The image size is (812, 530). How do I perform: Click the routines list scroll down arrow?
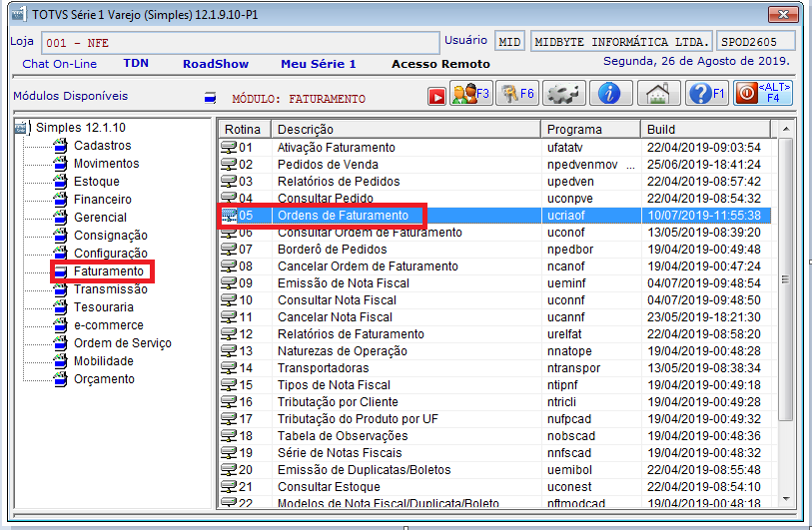[786, 499]
